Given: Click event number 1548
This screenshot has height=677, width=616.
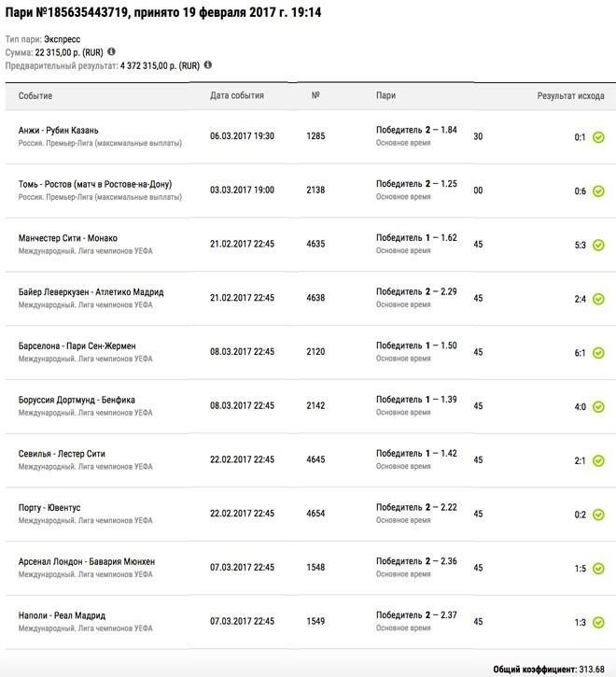Looking at the screenshot, I should click(315, 568).
